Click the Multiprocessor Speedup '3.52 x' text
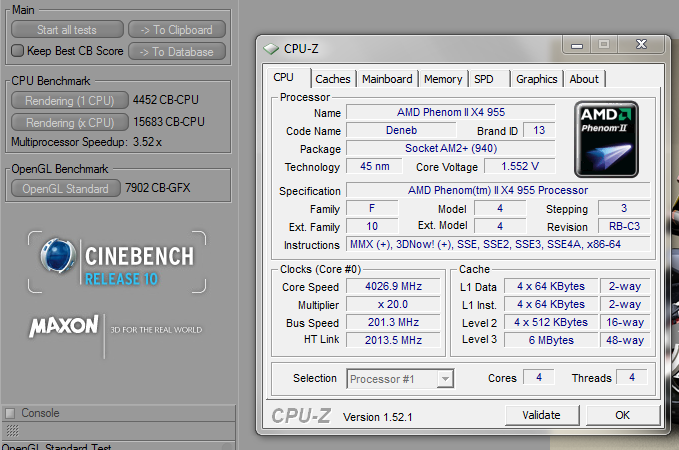The image size is (679, 450). 147,142
